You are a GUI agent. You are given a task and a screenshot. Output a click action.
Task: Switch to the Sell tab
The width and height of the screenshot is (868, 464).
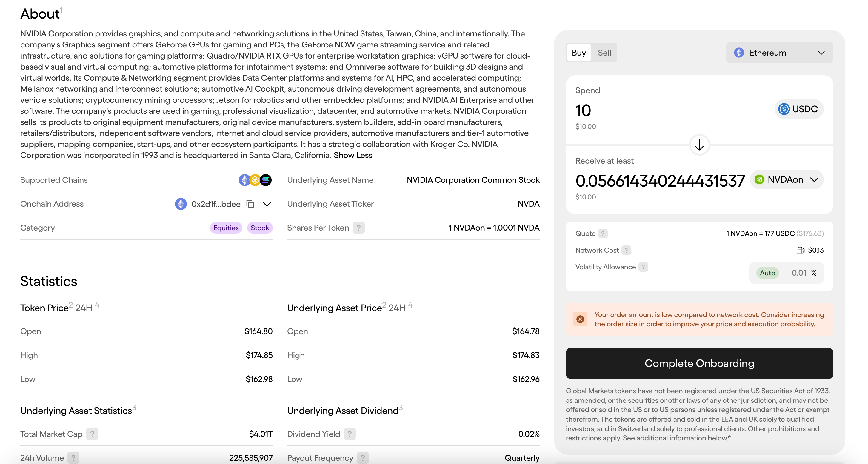click(604, 53)
